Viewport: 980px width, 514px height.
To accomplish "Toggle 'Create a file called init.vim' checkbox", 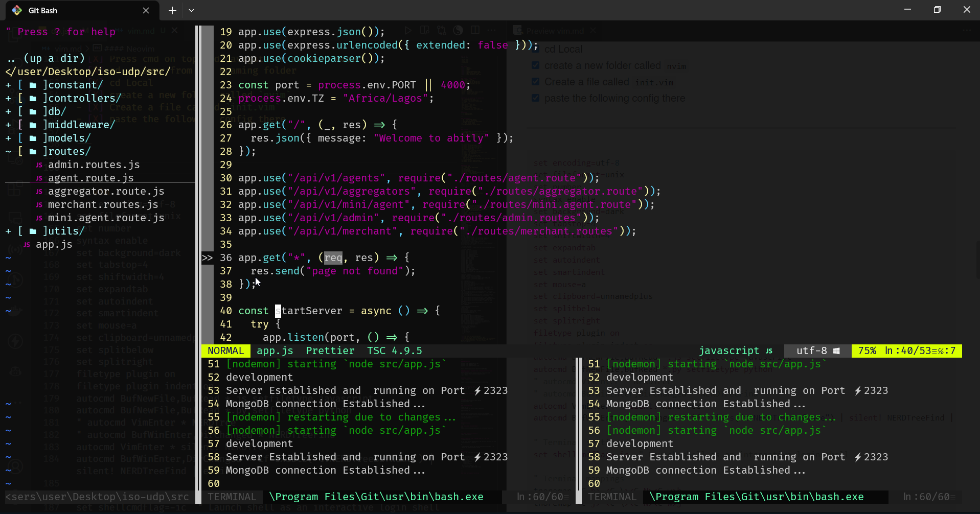I will (x=535, y=82).
